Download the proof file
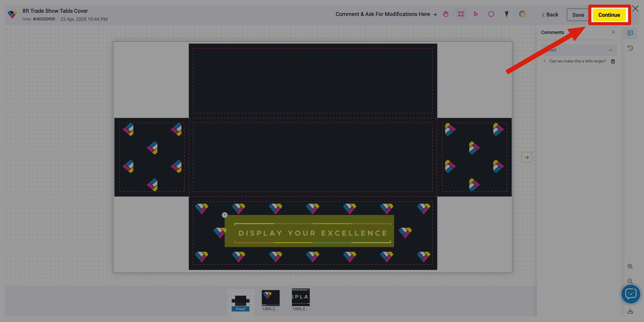 (630, 311)
